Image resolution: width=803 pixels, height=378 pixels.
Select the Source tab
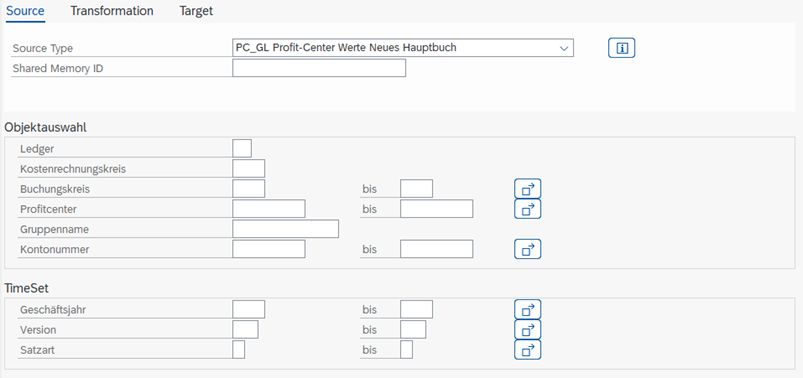[x=25, y=11]
